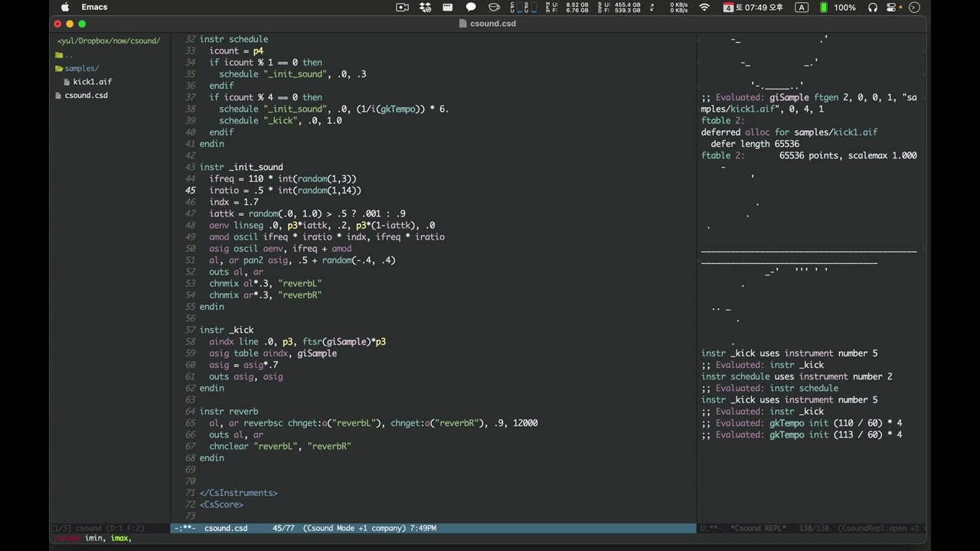This screenshot has height=551, width=980.
Task: Click the camera recorder menu bar icon
Action: 402,8
